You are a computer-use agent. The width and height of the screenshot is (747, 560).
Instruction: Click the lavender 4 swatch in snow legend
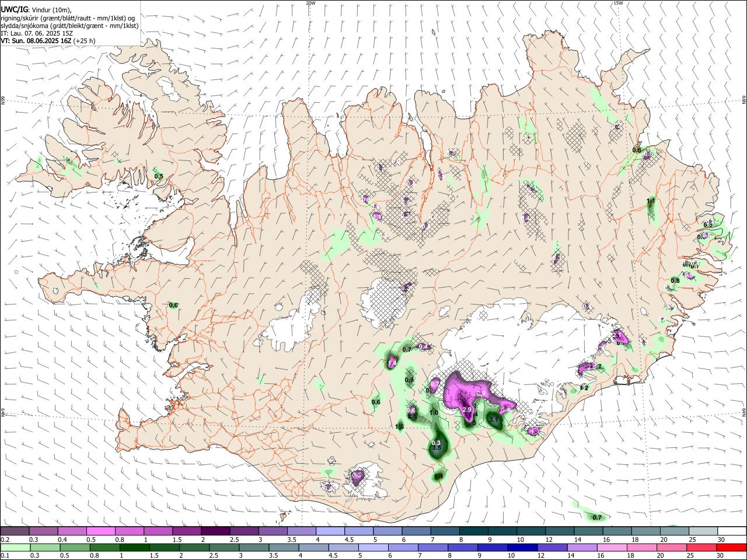click(x=330, y=531)
